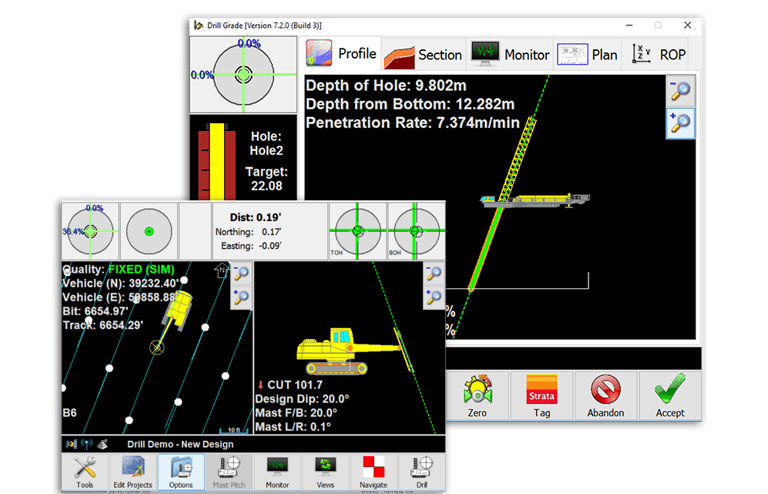The image size is (768, 494).
Task: Click the radio antenna status icon
Action: [x=87, y=444]
